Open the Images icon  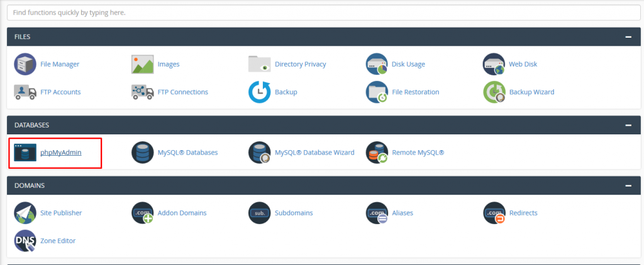coord(143,64)
